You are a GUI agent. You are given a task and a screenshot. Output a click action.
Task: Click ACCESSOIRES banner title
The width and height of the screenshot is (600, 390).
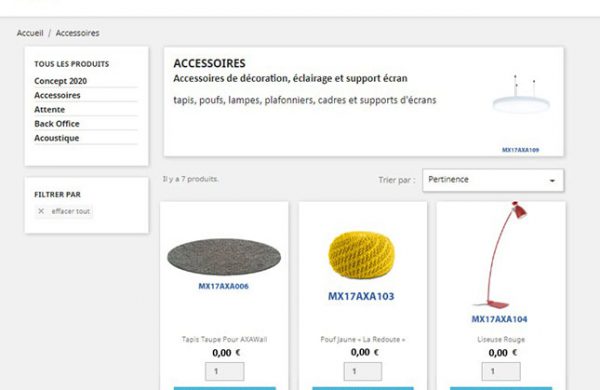(x=209, y=63)
